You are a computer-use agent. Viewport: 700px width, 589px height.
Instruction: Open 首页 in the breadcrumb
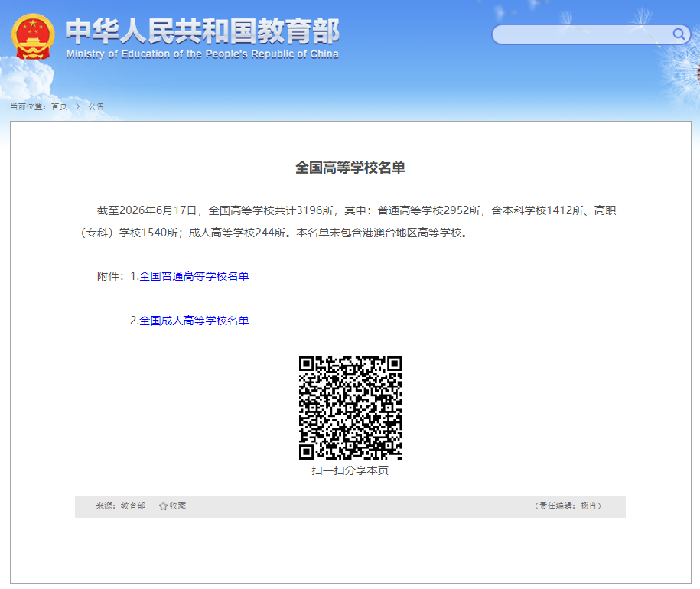59,106
